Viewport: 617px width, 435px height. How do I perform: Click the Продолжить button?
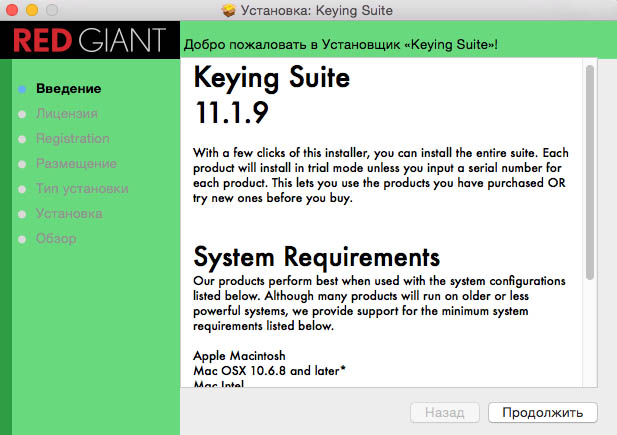(x=543, y=412)
